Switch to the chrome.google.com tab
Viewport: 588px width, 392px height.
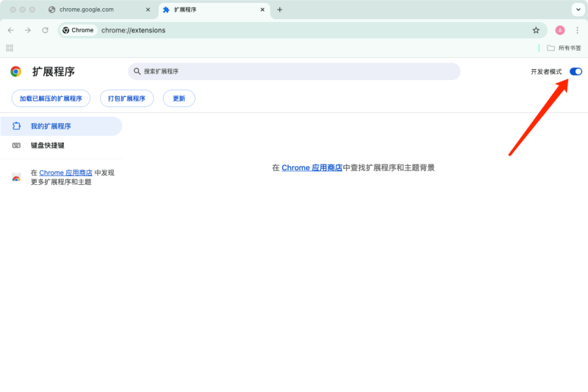100,10
